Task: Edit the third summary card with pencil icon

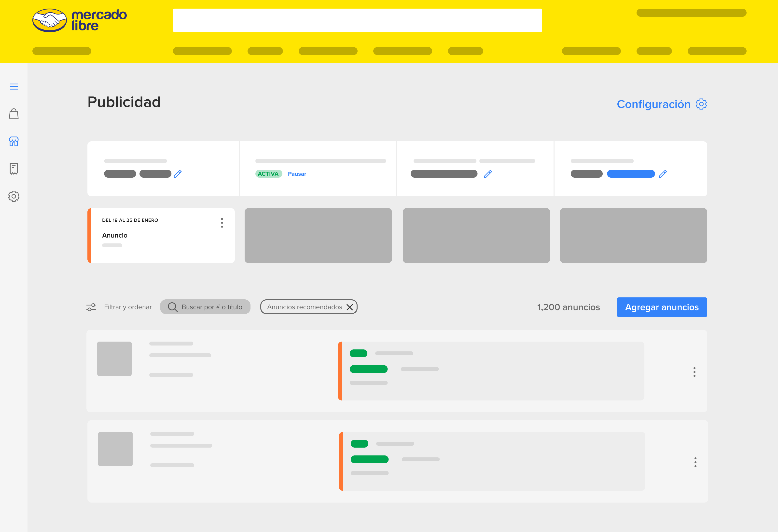Action: pyautogui.click(x=488, y=174)
